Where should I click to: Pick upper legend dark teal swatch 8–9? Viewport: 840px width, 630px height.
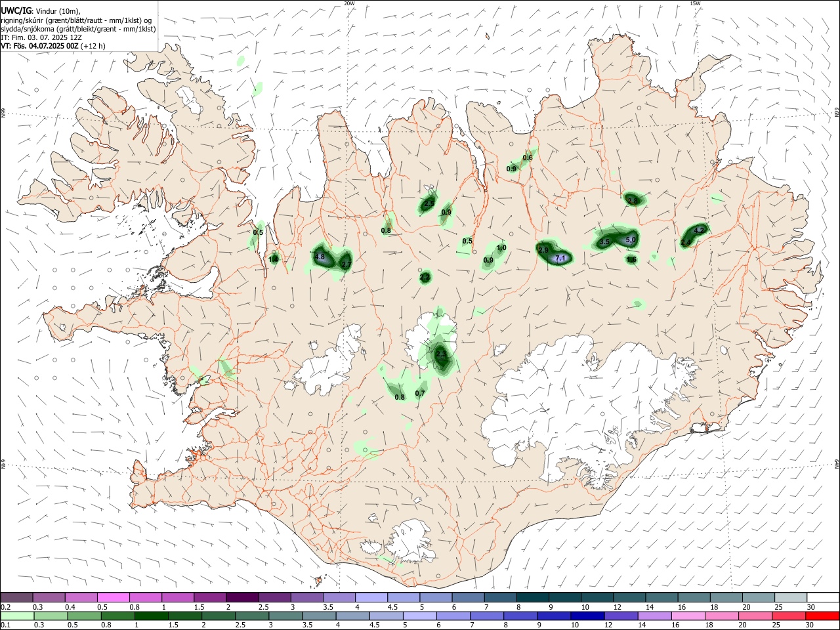tap(532, 597)
